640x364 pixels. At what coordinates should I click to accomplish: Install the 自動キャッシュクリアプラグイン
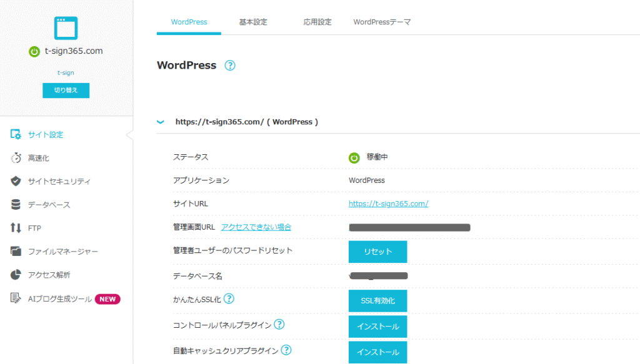pyautogui.click(x=378, y=352)
